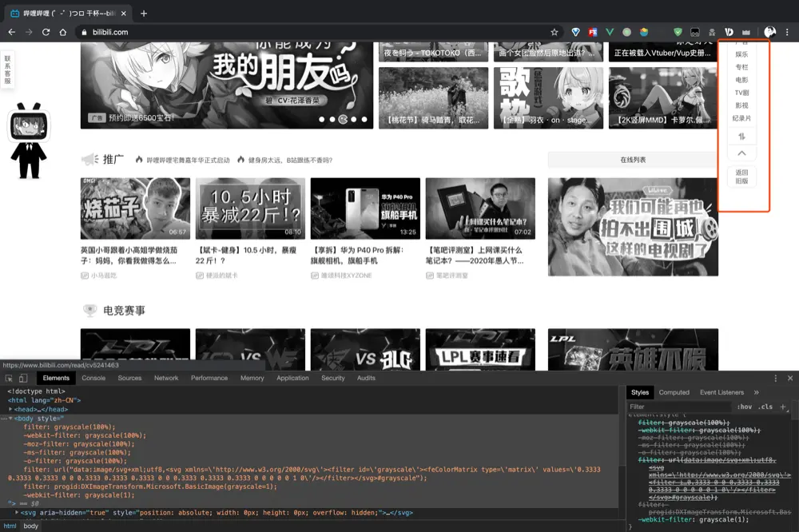The image size is (799, 532).
Task: Toggle the .cls class editor
Action: pos(765,407)
